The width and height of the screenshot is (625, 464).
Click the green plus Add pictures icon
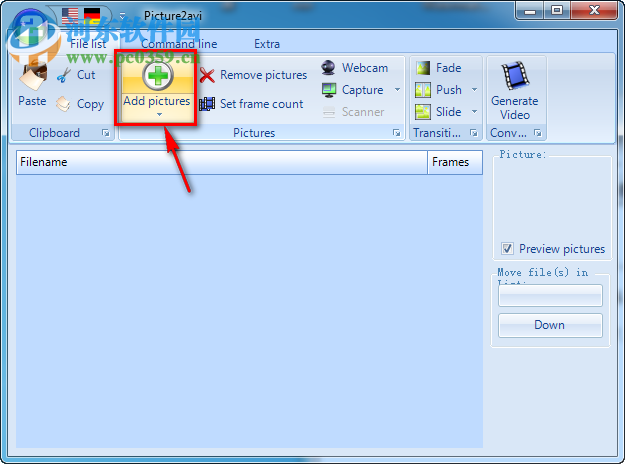pyautogui.click(x=158, y=75)
